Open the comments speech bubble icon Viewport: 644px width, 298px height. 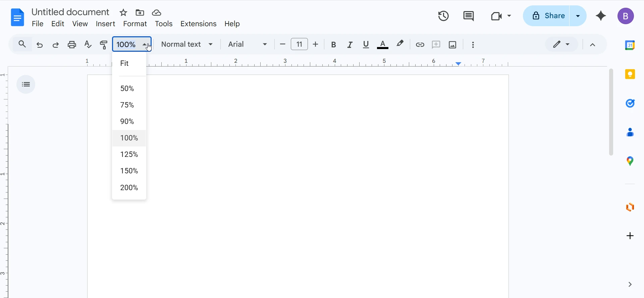[469, 16]
